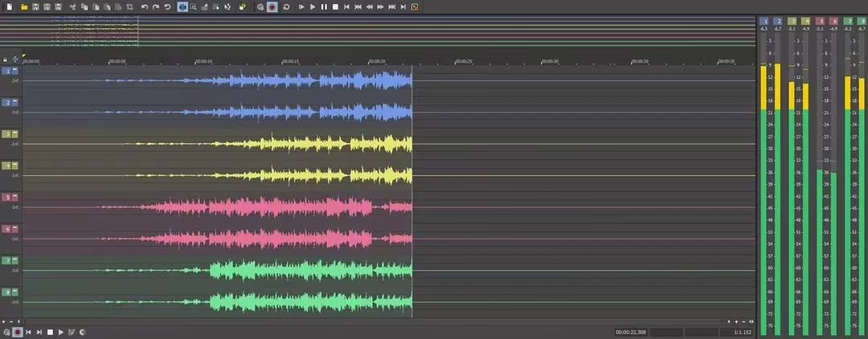Click the orange icon ending the top toolbar
868x339 pixels.
(415, 6)
